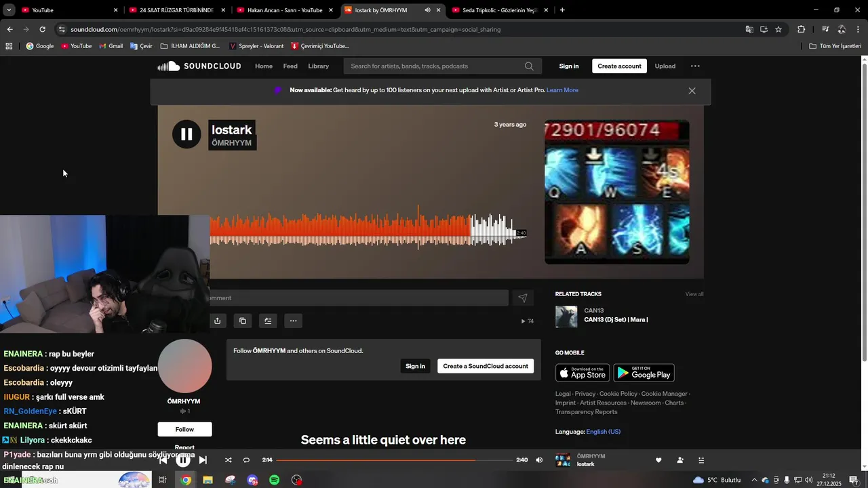Screen dimensions: 868x488
Task: Open ÖMRHYYM profile avatar
Action: (x=184, y=366)
